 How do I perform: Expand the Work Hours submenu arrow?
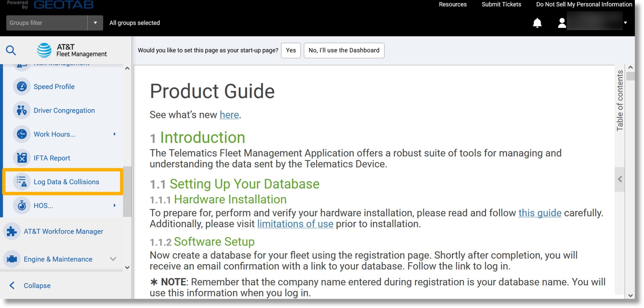click(114, 134)
